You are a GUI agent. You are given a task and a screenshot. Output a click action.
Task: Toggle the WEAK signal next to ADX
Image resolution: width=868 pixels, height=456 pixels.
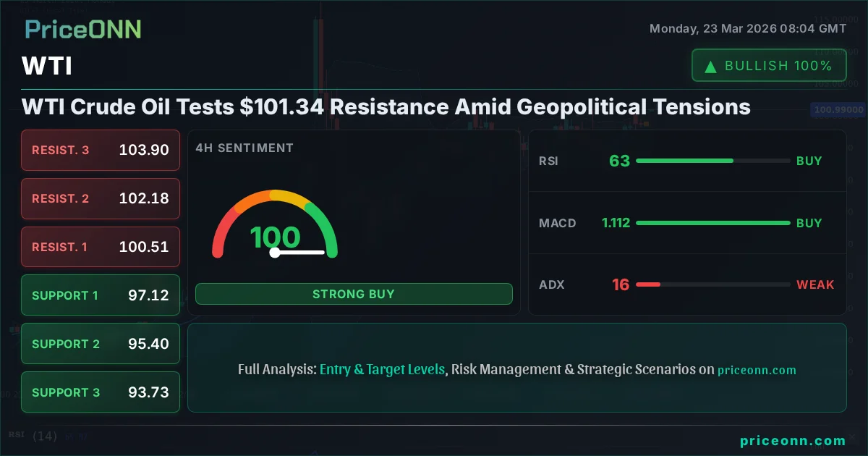tap(815, 284)
